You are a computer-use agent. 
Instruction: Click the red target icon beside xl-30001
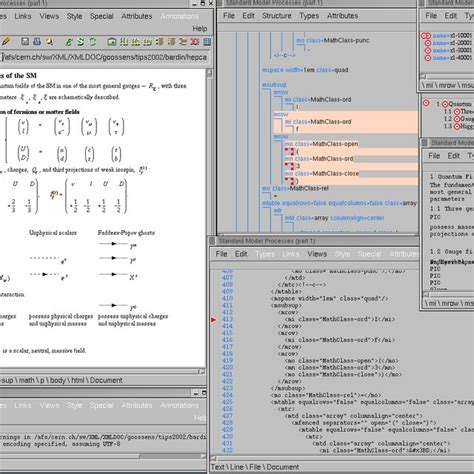[428, 50]
